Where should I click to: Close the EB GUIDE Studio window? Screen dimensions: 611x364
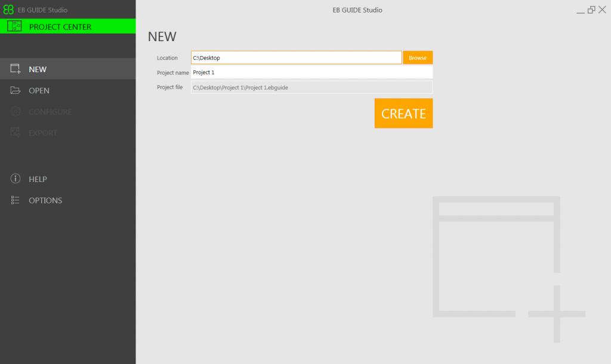coord(603,10)
